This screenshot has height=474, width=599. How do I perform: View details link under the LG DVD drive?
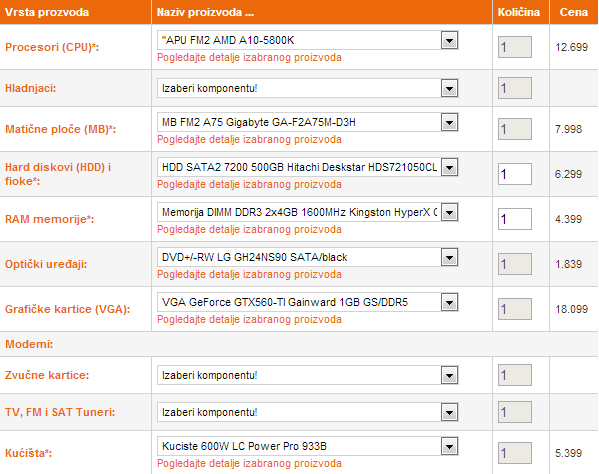[x=249, y=275]
